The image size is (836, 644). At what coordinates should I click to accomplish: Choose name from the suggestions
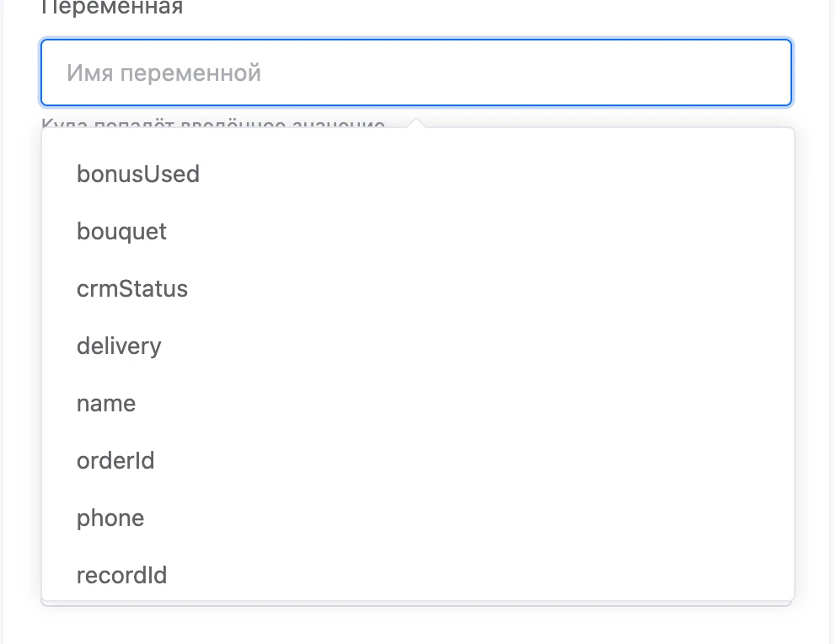417,404
